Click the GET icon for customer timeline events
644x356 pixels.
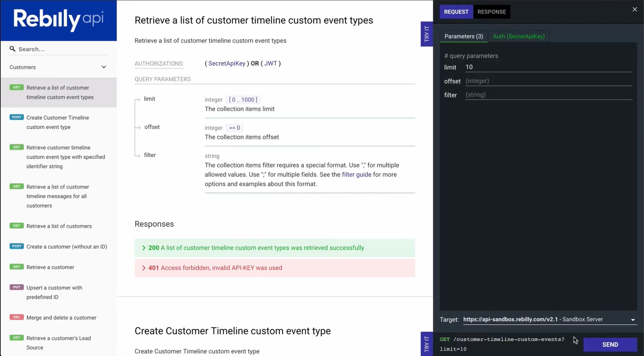17,87
